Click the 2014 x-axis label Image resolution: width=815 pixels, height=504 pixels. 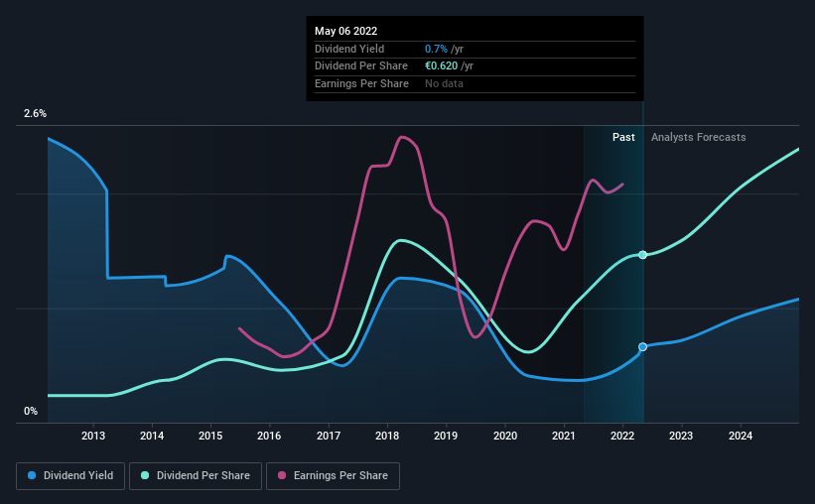pyautogui.click(x=152, y=436)
